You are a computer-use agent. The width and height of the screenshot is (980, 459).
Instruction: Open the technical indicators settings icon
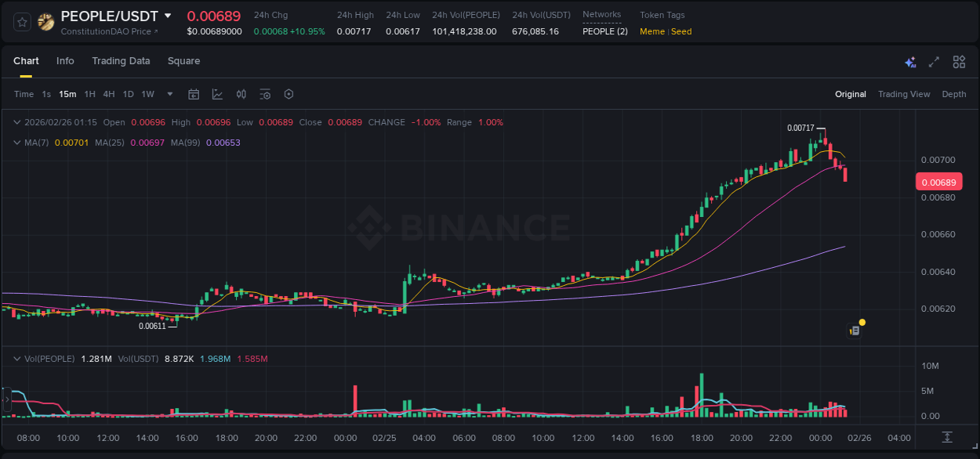tap(265, 94)
